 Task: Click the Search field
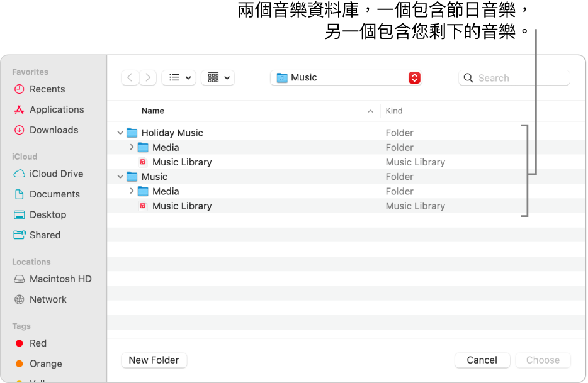click(514, 78)
